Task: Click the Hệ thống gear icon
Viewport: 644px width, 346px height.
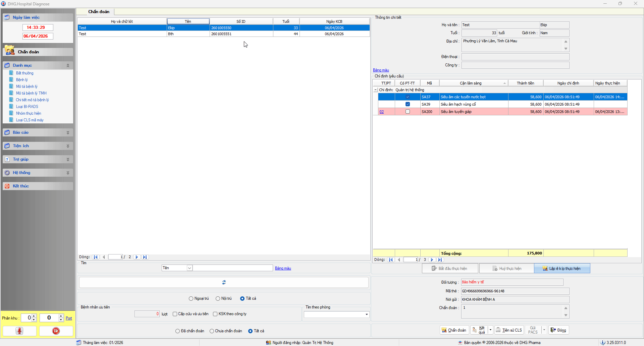Action: click(7, 173)
